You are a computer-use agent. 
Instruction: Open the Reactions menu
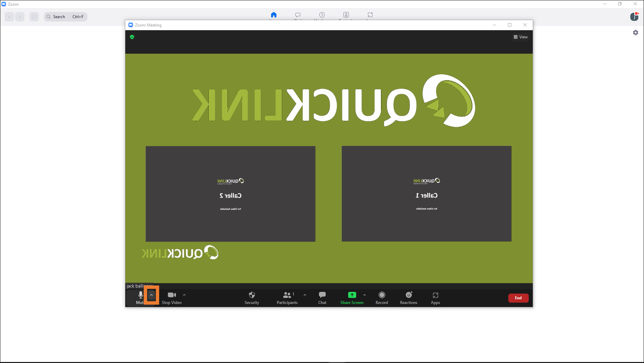pos(408,298)
